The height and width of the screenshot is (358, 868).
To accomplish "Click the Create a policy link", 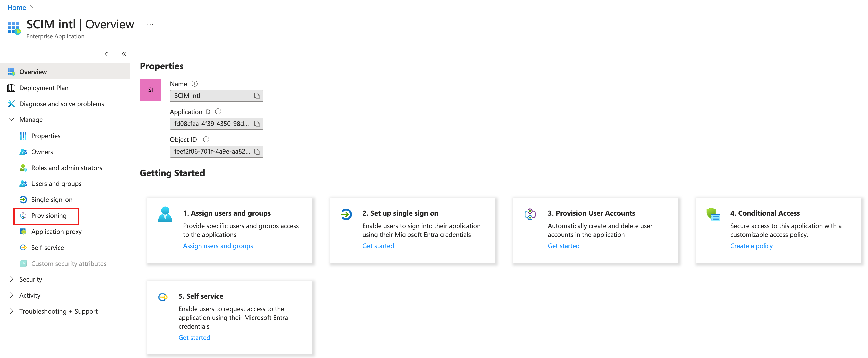I will click(751, 246).
